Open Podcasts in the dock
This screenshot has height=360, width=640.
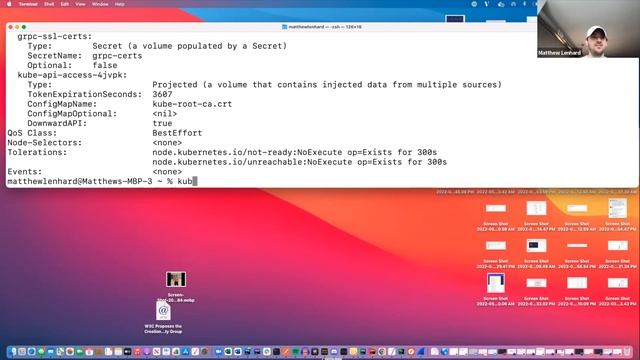pos(147,351)
